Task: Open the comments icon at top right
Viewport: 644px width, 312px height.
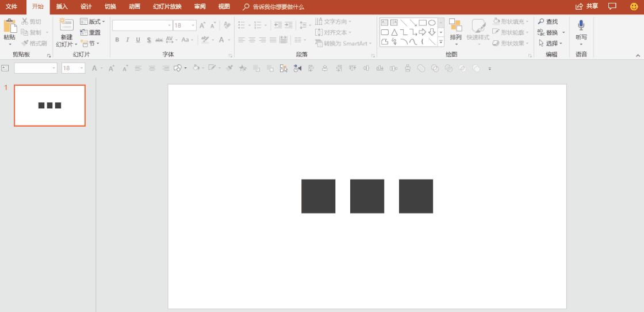Action: click(x=612, y=6)
